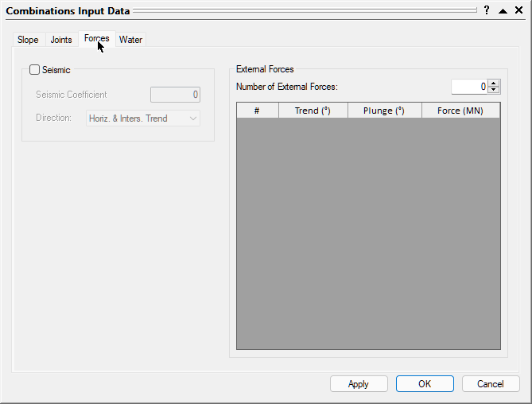
Task: Click the Plunge (°) column header
Action: tap(385, 111)
